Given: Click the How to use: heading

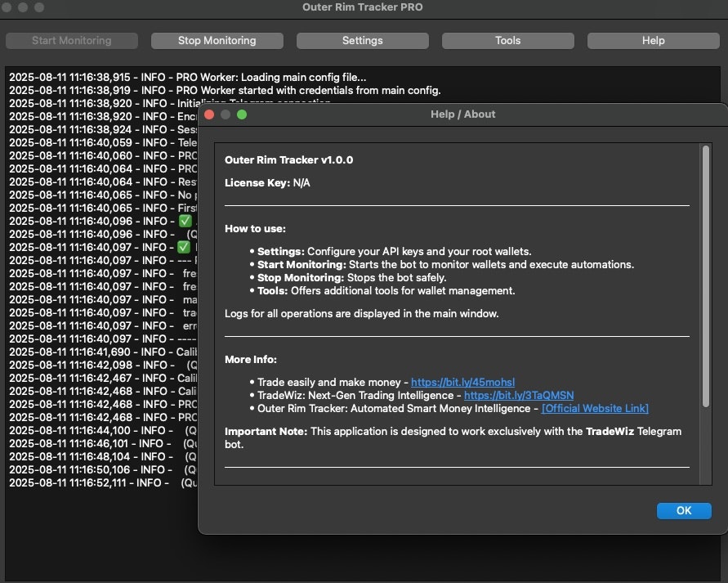Looking at the screenshot, I should coord(255,229).
